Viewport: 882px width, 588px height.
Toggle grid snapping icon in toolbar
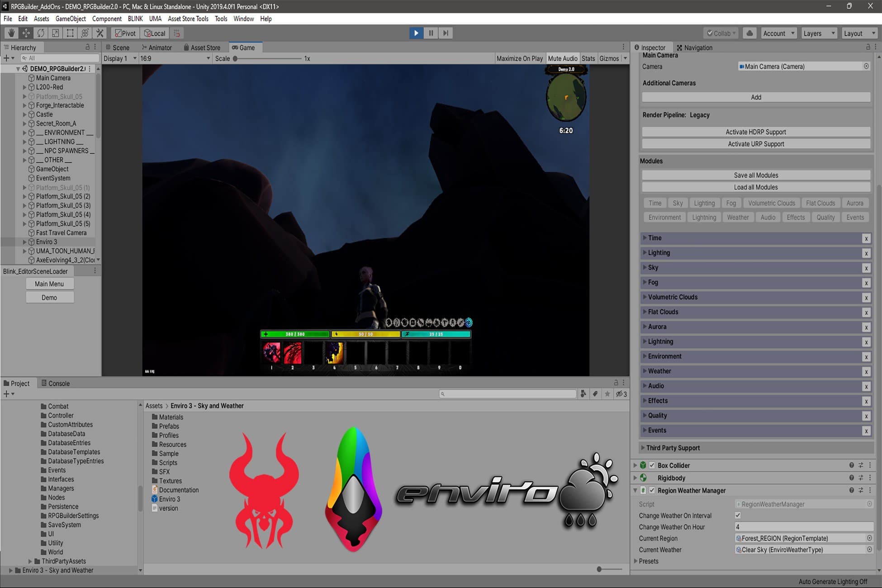pos(177,33)
